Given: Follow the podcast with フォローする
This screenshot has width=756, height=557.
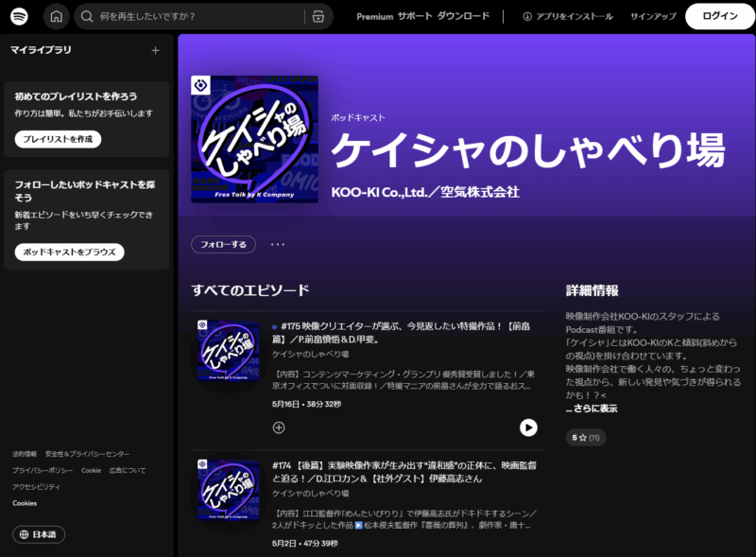Looking at the screenshot, I should [x=223, y=244].
